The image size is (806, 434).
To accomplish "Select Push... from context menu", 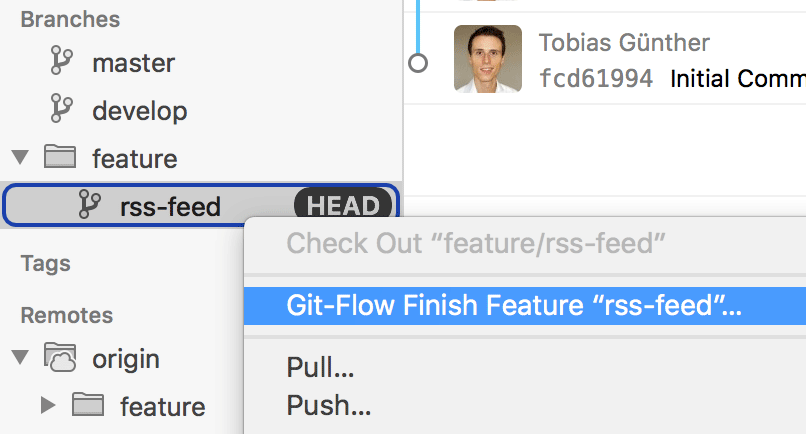I will click(x=328, y=405).
